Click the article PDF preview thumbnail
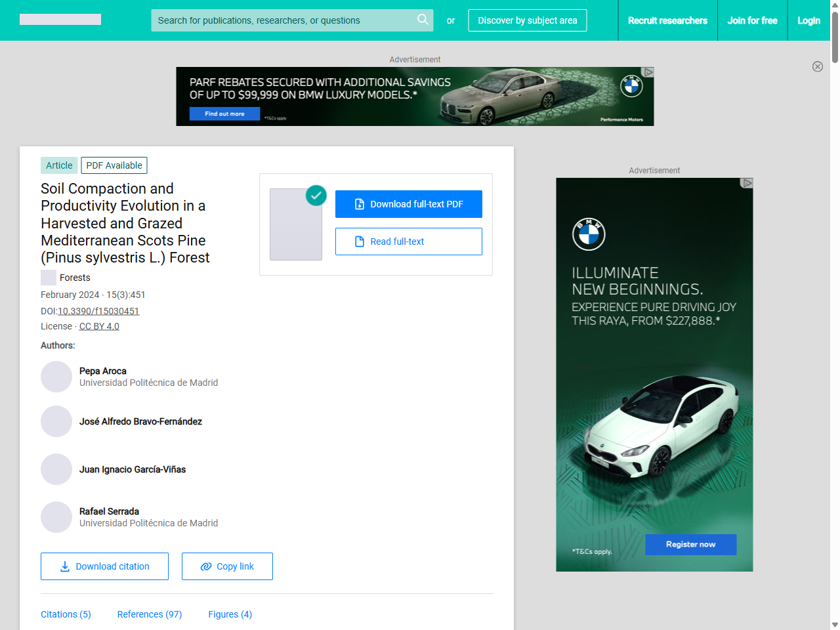The height and width of the screenshot is (630, 840). pyautogui.click(x=296, y=224)
